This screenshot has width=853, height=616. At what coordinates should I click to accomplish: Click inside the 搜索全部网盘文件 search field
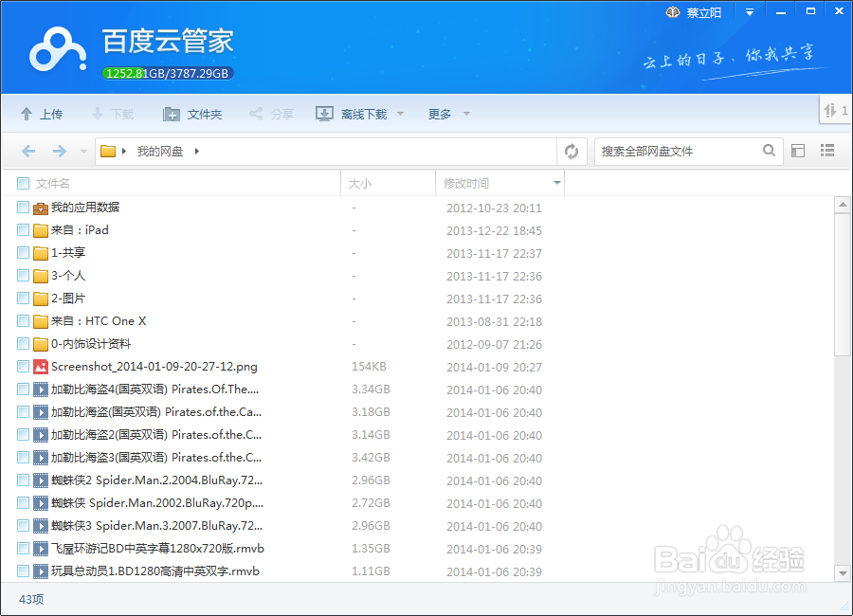pos(673,151)
